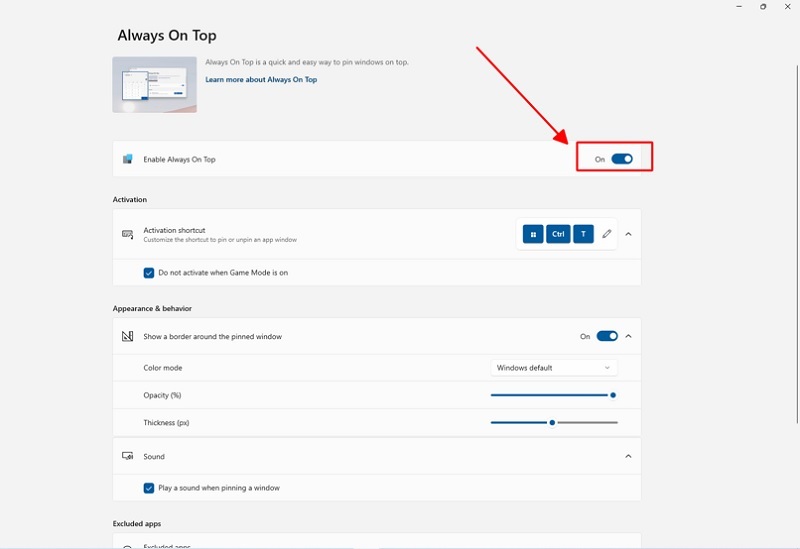Click the border icon beside Show a border

(127, 337)
